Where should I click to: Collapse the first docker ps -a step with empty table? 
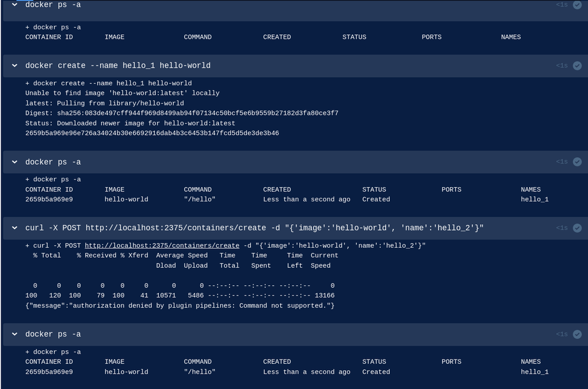(15, 5)
